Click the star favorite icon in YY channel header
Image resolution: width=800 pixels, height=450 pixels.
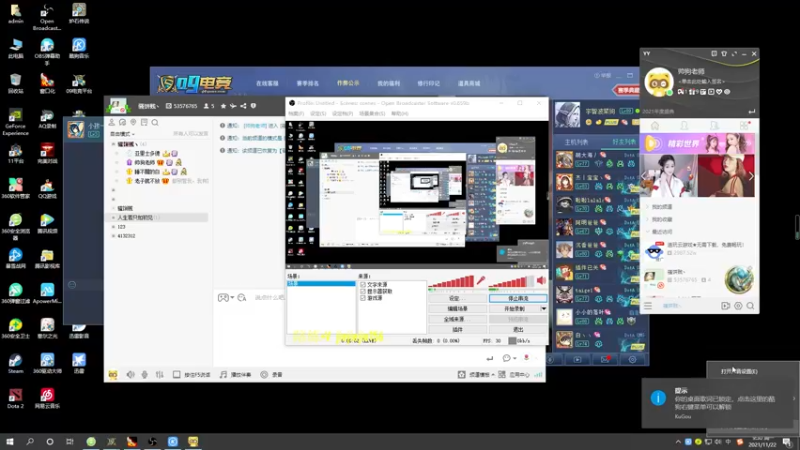point(223,106)
